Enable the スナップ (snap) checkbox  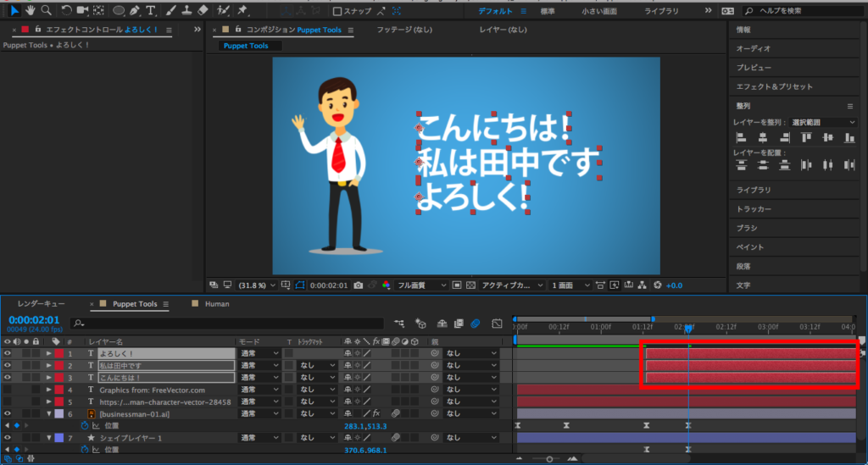coord(337,11)
